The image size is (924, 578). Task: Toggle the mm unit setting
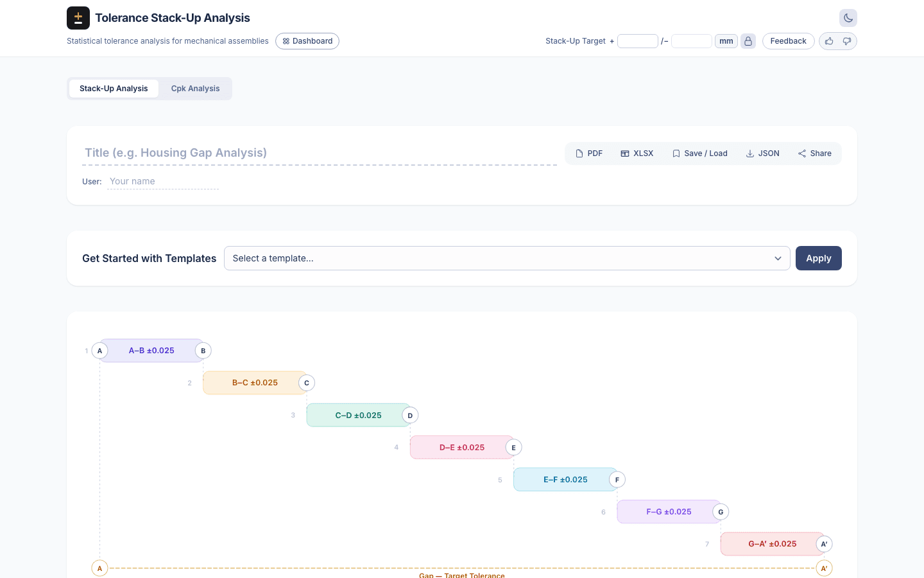click(x=726, y=40)
